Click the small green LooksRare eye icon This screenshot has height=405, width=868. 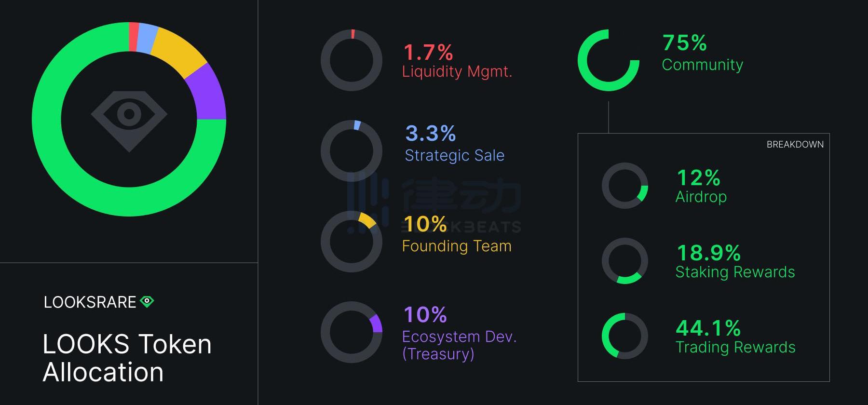point(147,302)
